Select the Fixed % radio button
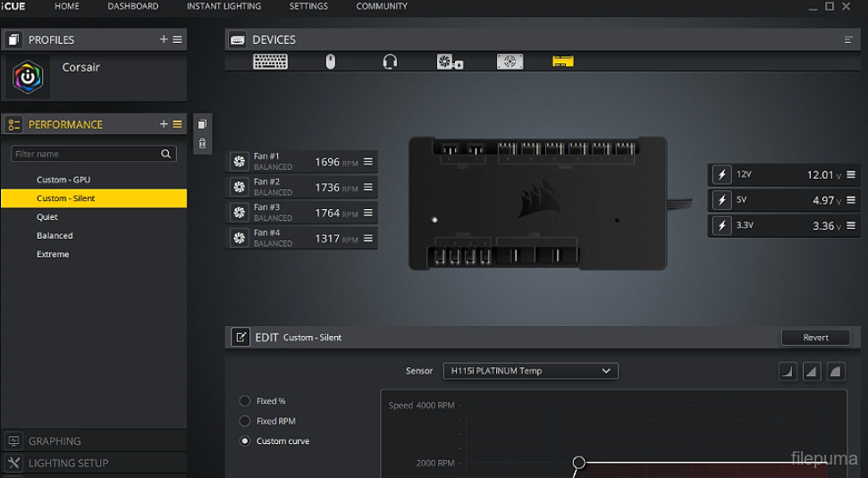This screenshot has width=868, height=478. pyautogui.click(x=245, y=401)
